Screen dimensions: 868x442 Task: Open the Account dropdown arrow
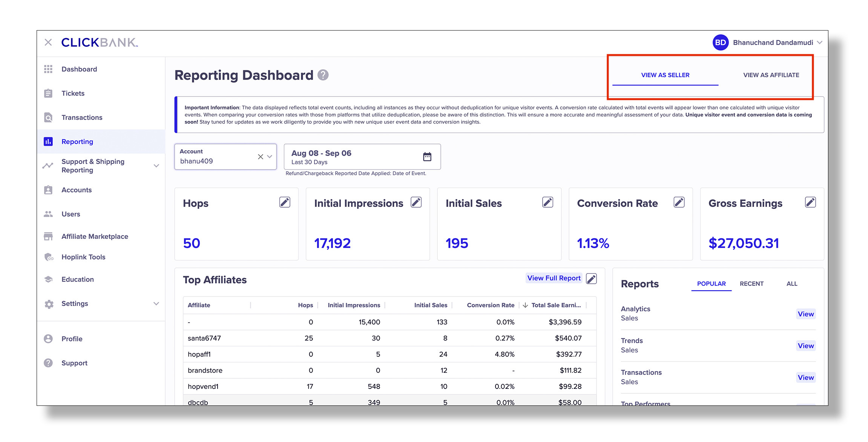pyautogui.click(x=270, y=157)
